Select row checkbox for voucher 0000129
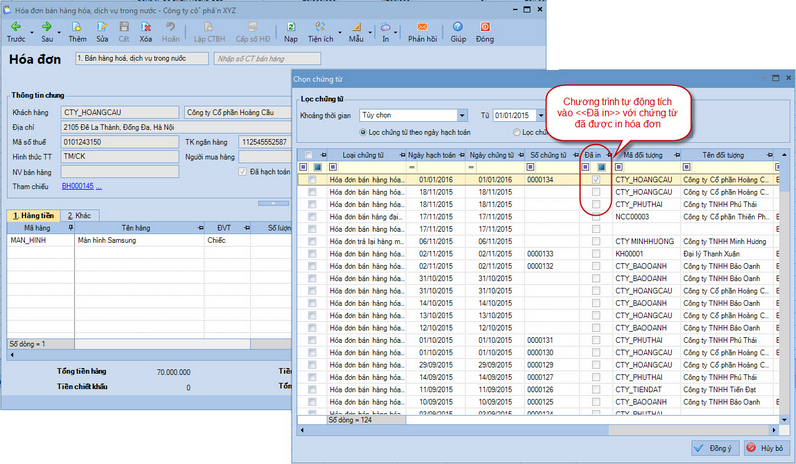 [312, 365]
